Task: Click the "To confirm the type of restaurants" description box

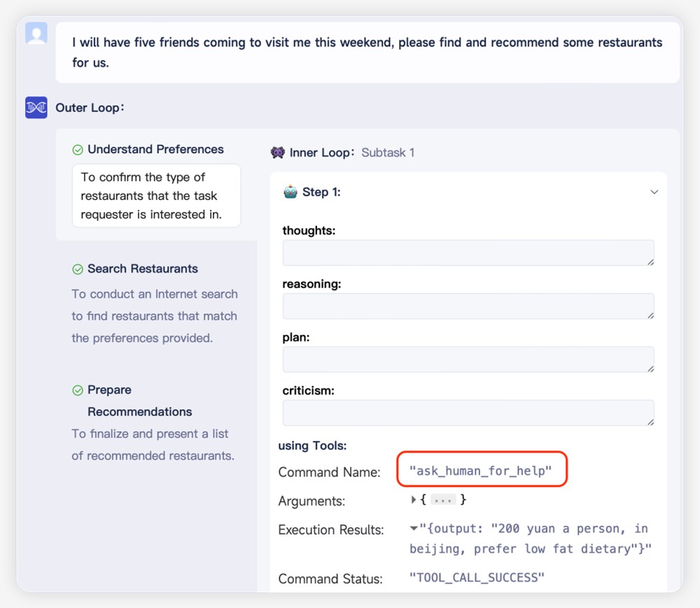Action: click(156, 196)
